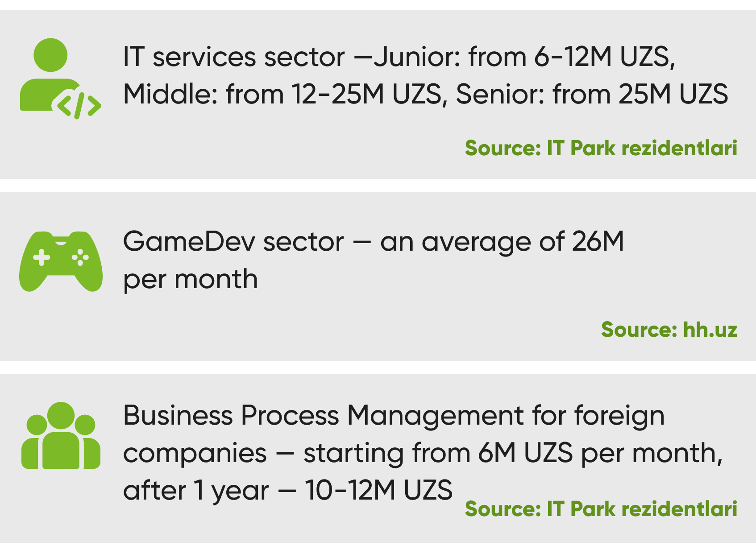The height and width of the screenshot is (558, 756).
Task: Select the Senior: from 25M UZS text
Action: coord(592,95)
